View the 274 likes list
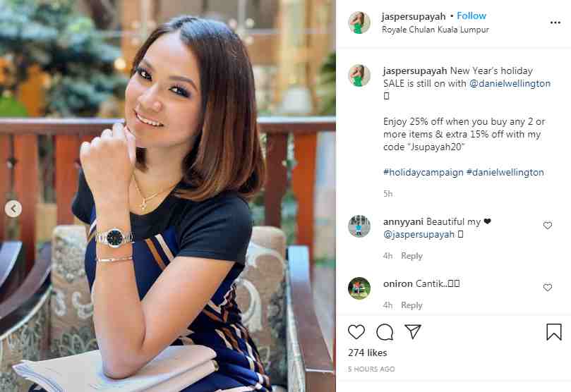The width and height of the screenshot is (571, 392). coord(368,353)
